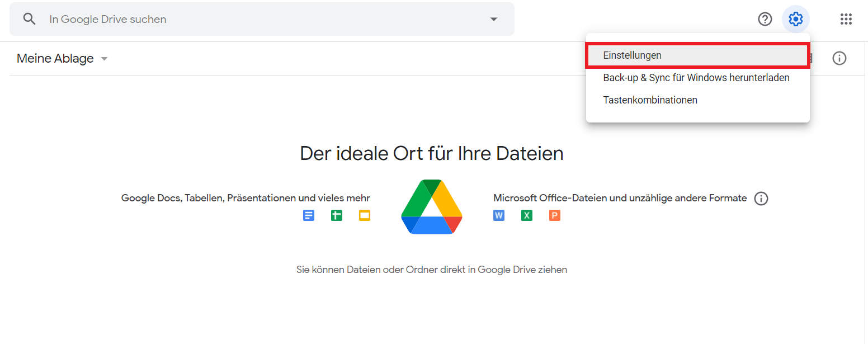Click into the In Google Drive suchen field

click(262, 19)
